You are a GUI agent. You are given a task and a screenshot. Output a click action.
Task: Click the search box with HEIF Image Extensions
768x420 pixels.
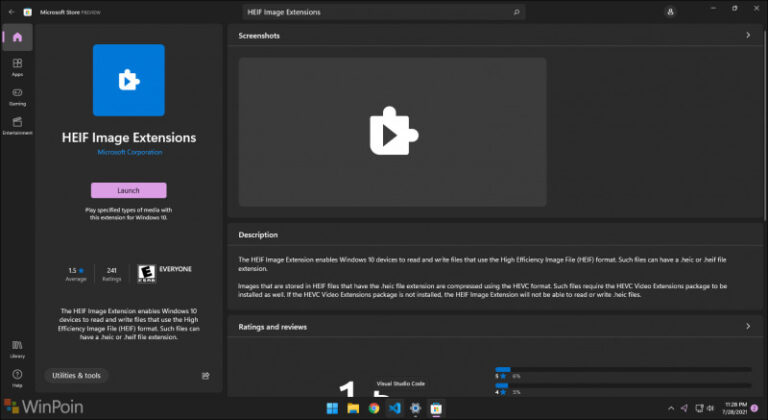(x=378, y=12)
